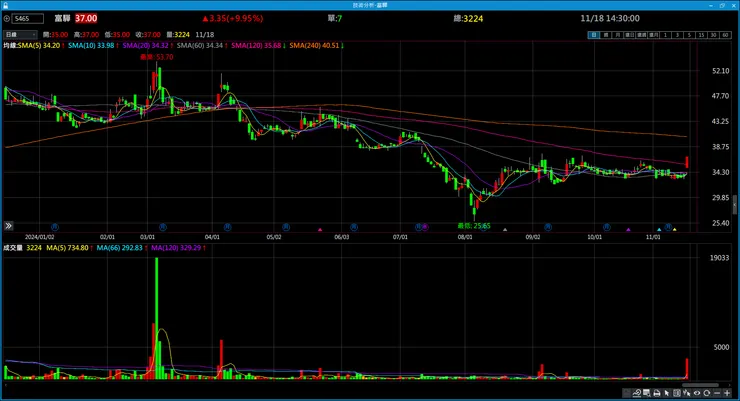Image resolution: width=740 pixels, height=401 pixels.
Task: Switch to the 月 (monthly) period tab
Action: (617, 35)
